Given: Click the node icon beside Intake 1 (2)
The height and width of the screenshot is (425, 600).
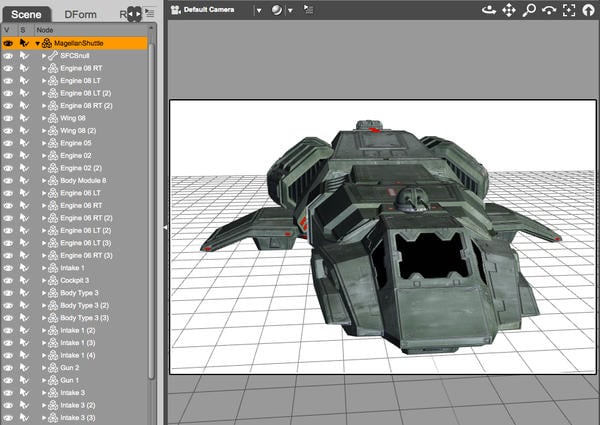Looking at the screenshot, I should [x=53, y=331].
